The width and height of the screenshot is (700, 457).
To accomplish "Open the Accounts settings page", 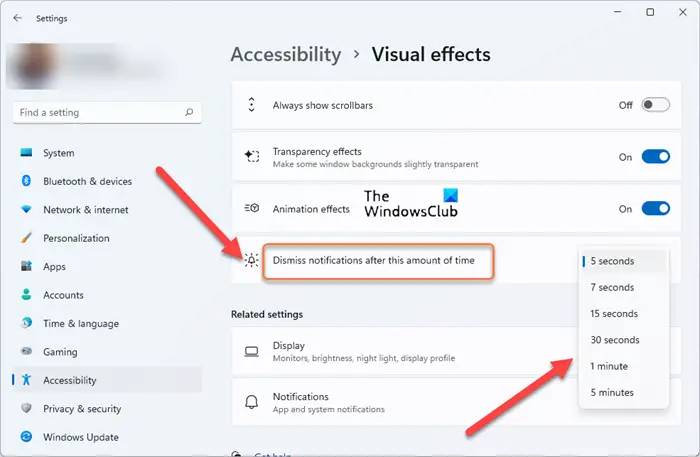I will point(63,295).
